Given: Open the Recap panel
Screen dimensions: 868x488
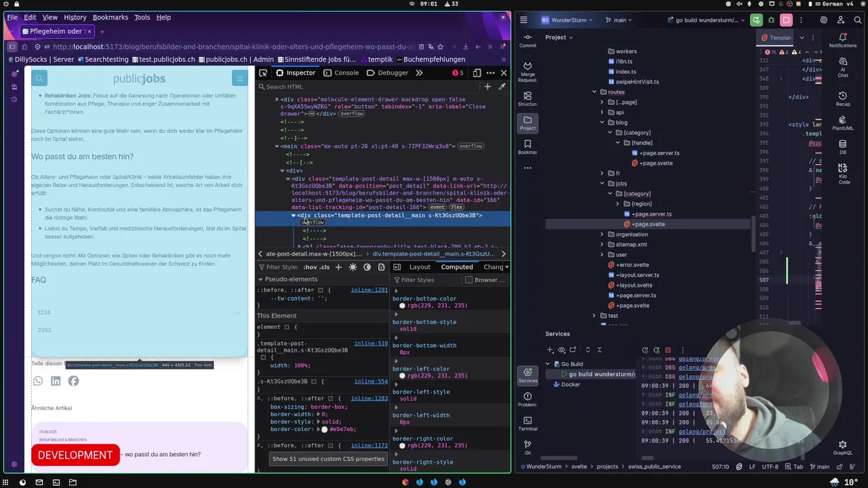Looking at the screenshot, I should tap(843, 99).
